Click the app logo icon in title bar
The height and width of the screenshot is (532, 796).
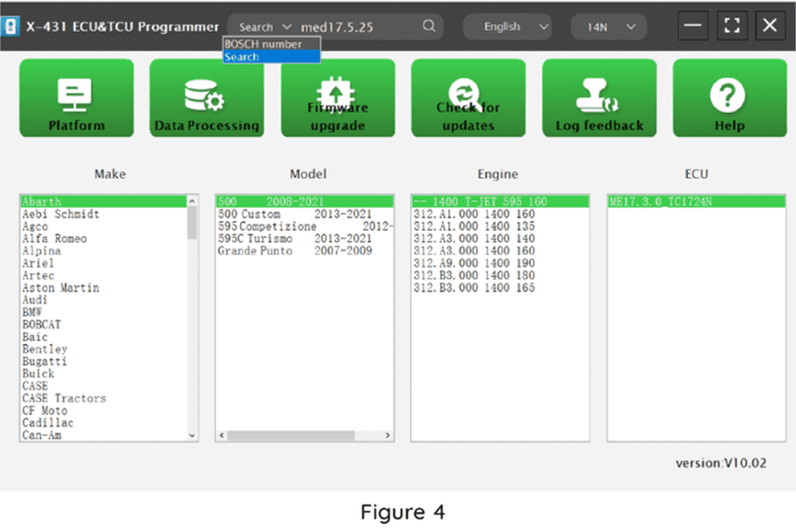tap(10, 27)
